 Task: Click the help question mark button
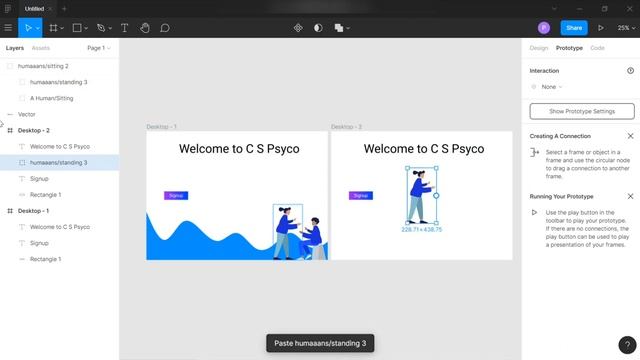(x=627, y=345)
